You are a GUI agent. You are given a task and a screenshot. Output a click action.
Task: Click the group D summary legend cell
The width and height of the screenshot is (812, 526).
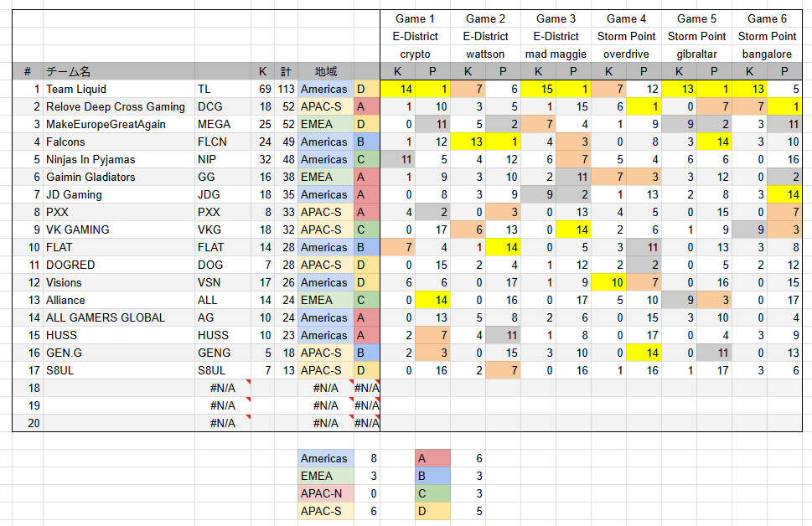pyautogui.click(x=433, y=512)
